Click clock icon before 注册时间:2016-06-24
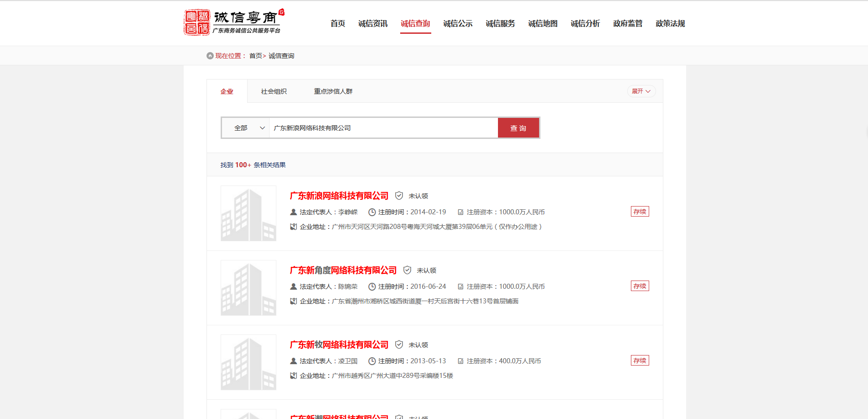The image size is (868, 419). pyautogui.click(x=372, y=286)
